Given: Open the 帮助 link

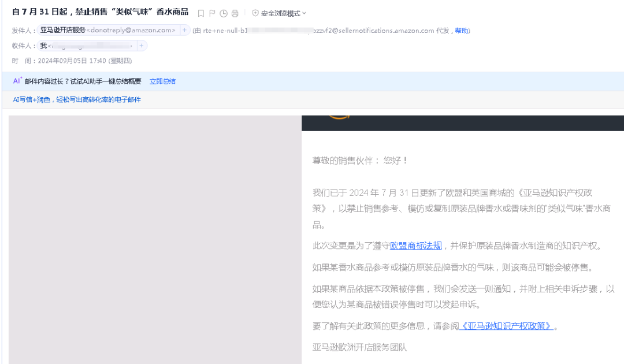Looking at the screenshot, I should point(461,30).
